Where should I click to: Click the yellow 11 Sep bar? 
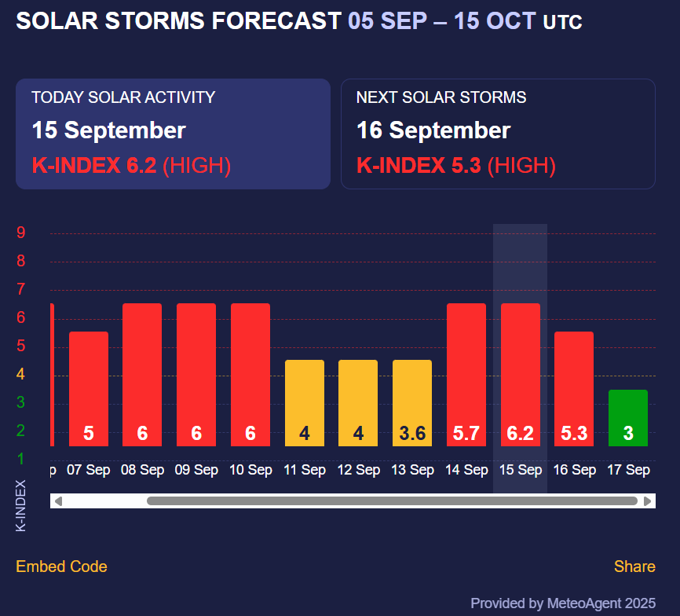[305, 403]
